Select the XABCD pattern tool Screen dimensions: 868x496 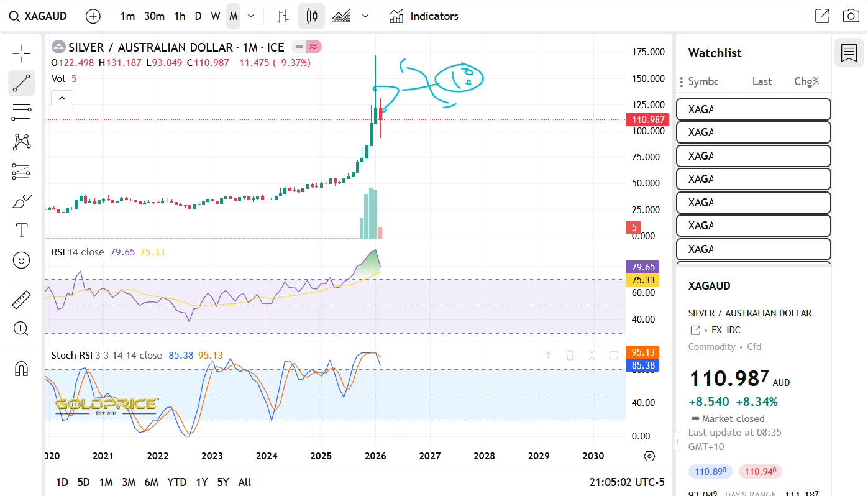22,142
